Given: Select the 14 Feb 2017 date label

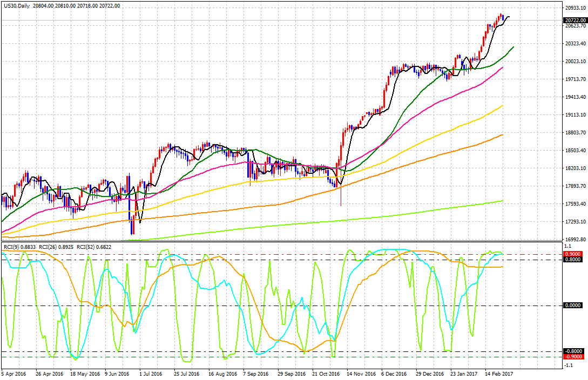Looking at the screenshot, I should click(x=499, y=374).
